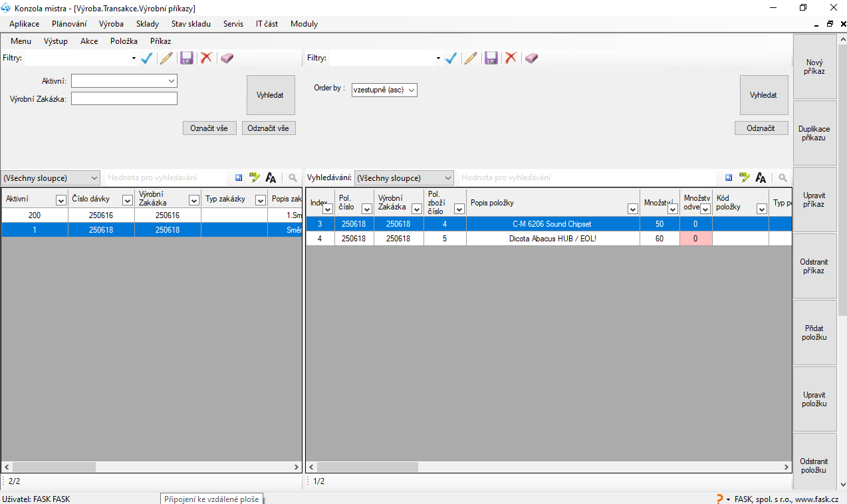Open the Příkaz menu
The image size is (847, 504).
pos(160,41)
